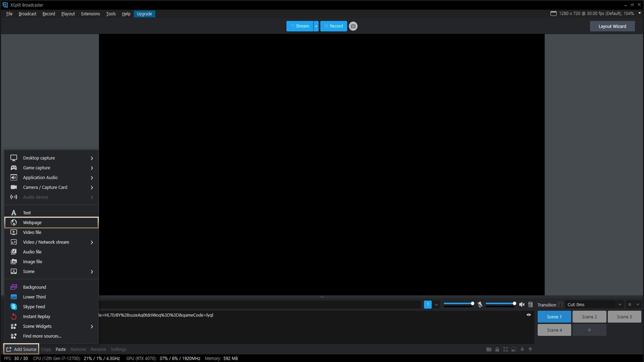Click Paste in the source toolbar
The height and width of the screenshot is (362, 644).
coord(61,349)
